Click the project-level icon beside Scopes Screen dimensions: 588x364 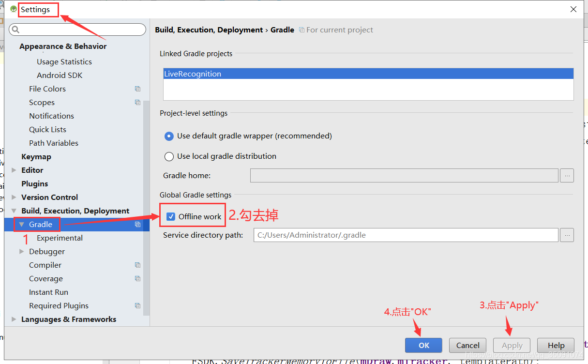point(137,102)
